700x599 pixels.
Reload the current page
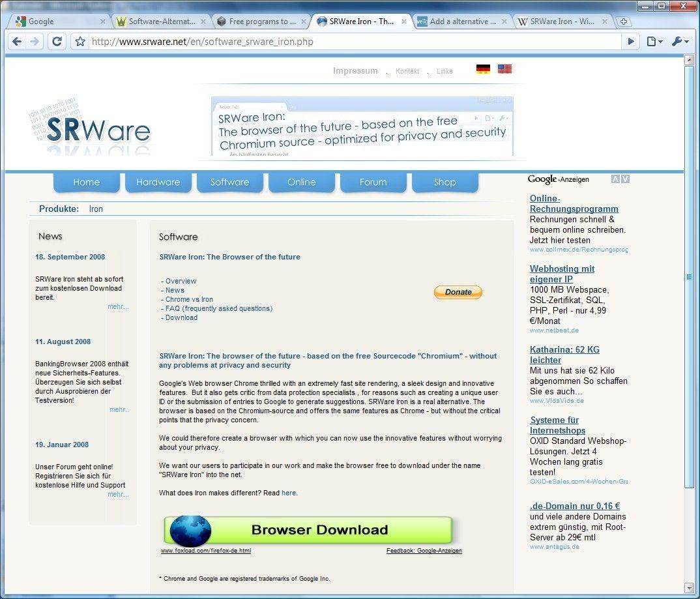(57, 42)
